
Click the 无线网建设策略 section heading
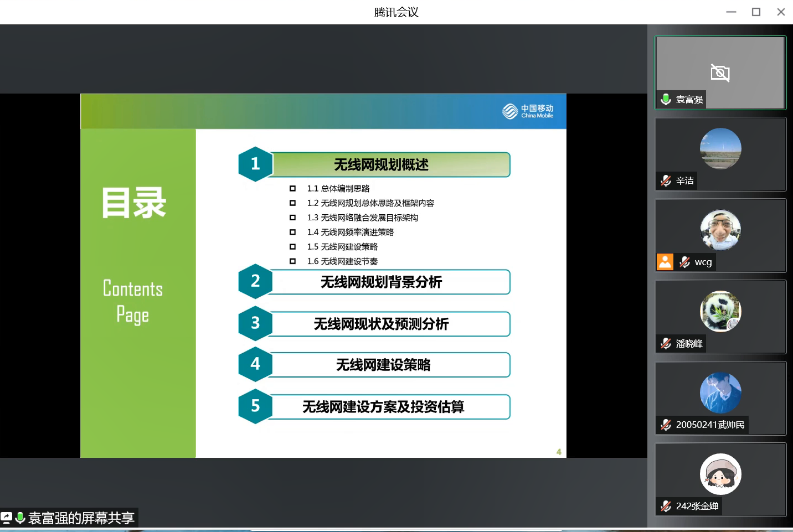383,365
